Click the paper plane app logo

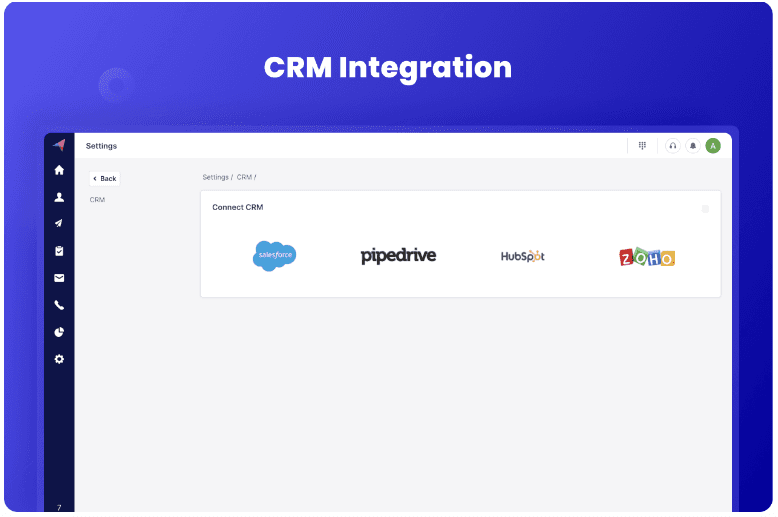coord(59,145)
